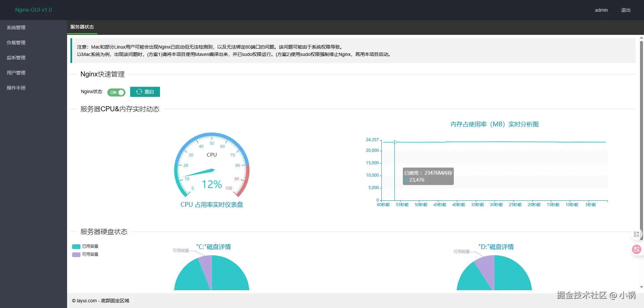Select the 服务器状态 tab

82,27
